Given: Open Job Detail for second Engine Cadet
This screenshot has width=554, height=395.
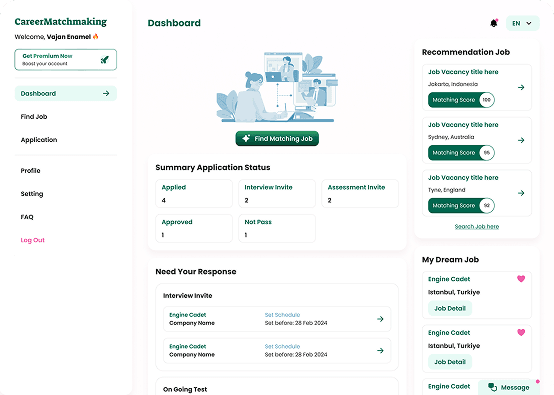Looking at the screenshot, I should [450, 362].
